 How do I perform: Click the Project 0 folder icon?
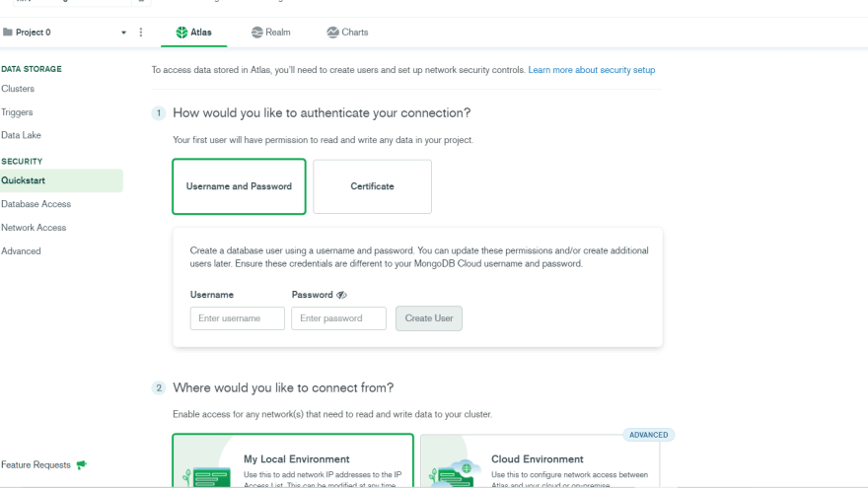tap(8, 33)
